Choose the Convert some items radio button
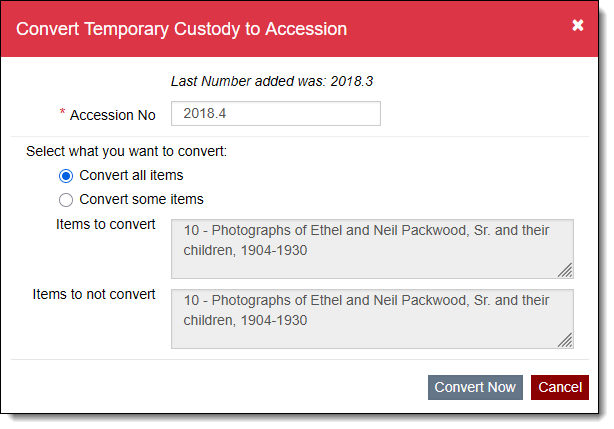Viewport: 614px width, 429px height. 67,199
